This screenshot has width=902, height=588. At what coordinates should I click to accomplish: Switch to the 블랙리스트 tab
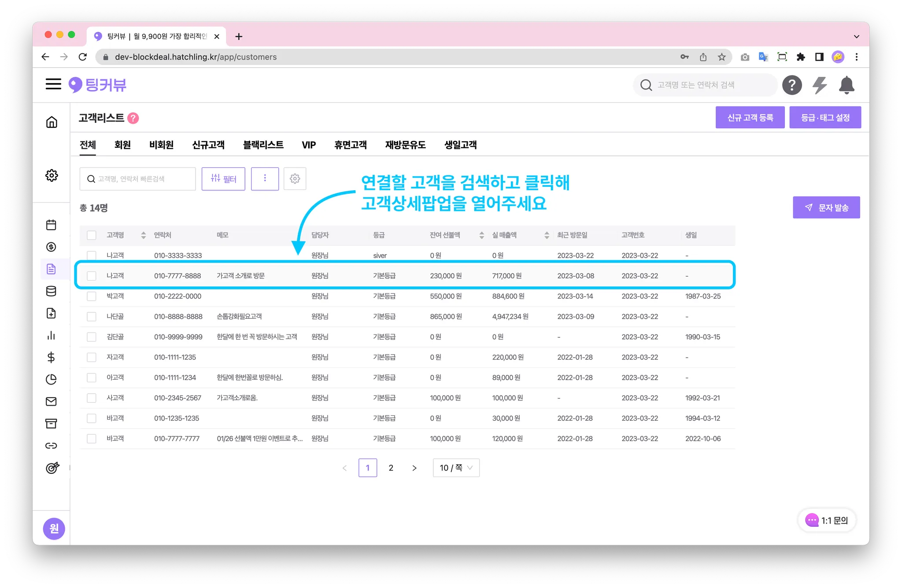tap(263, 145)
